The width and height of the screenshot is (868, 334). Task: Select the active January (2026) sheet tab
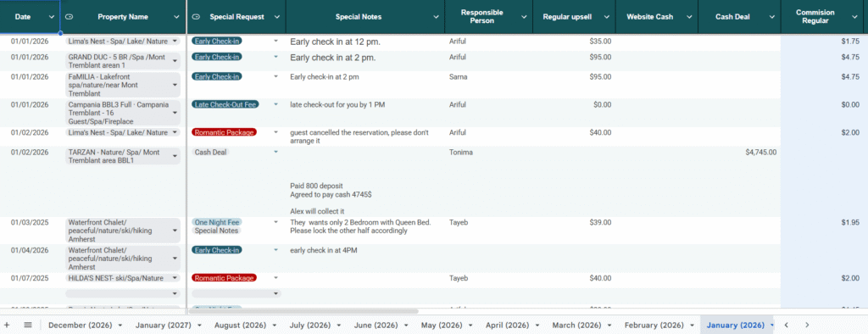pos(735,326)
